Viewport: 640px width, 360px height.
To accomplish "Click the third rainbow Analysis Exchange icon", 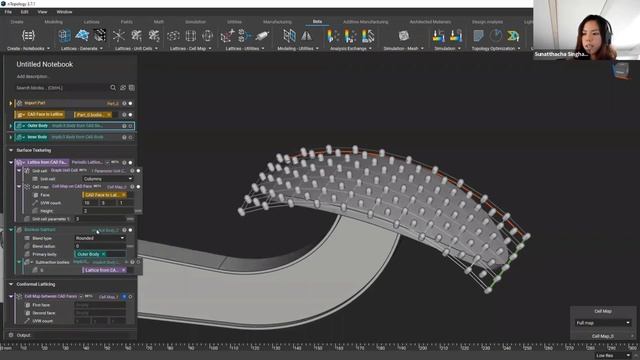I will (x=368, y=36).
